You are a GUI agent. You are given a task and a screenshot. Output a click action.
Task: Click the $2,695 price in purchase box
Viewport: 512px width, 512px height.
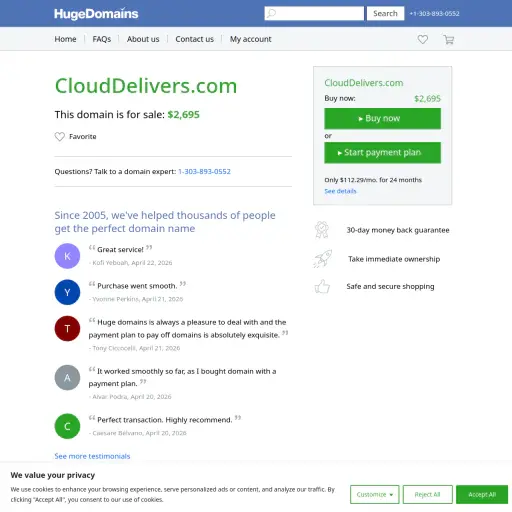[x=427, y=99]
